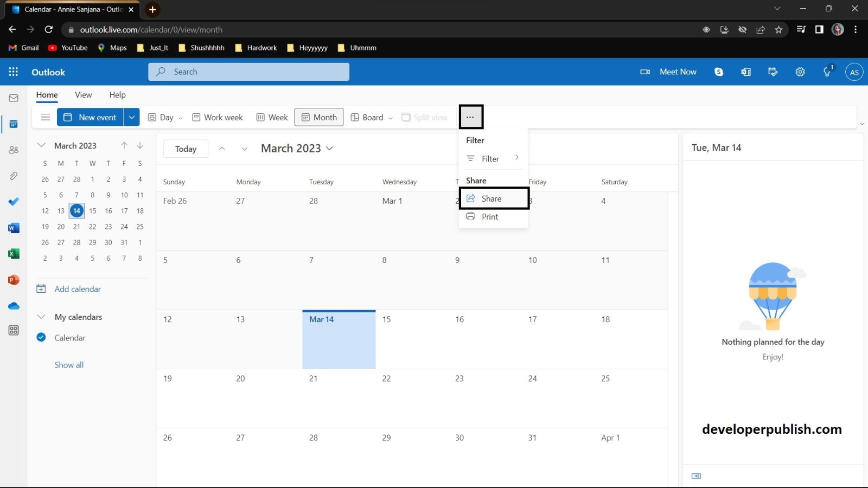Open the Mail app icon

click(x=14, y=98)
